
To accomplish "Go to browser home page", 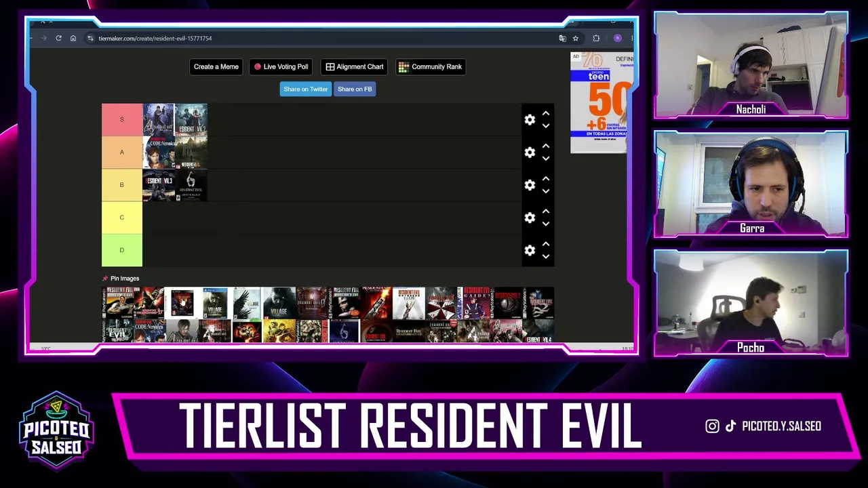I will (x=73, y=39).
